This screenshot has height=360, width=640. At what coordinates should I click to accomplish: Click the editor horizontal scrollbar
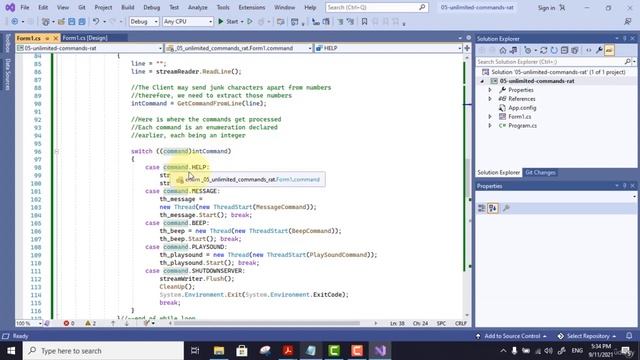[267, 323]
